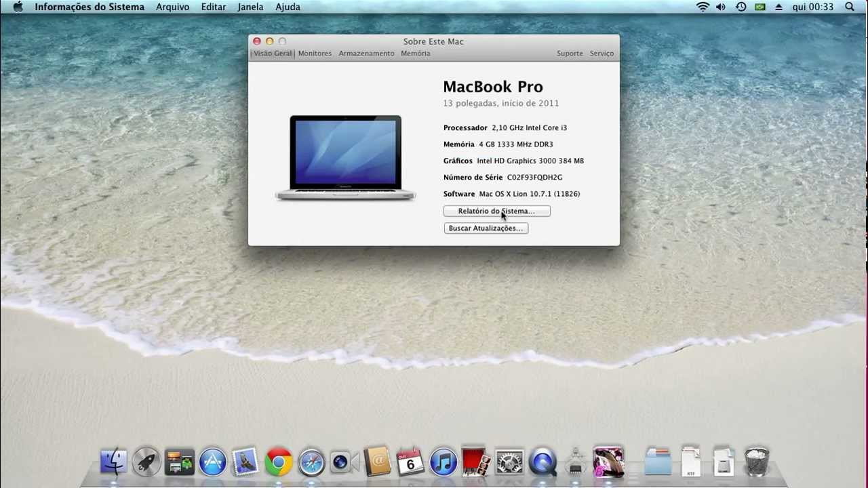This screenshot has height=488, width=868.
Task: Click Intel HD Graphics 3000 384 MB text
Action: pos(530,161)
